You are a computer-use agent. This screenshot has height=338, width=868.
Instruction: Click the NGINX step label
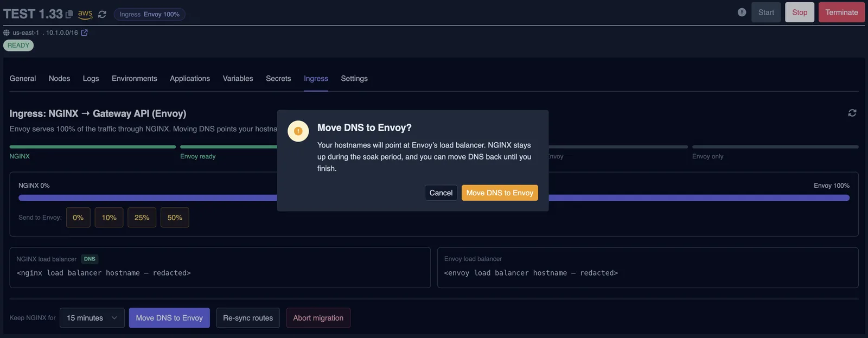[20, 156]
